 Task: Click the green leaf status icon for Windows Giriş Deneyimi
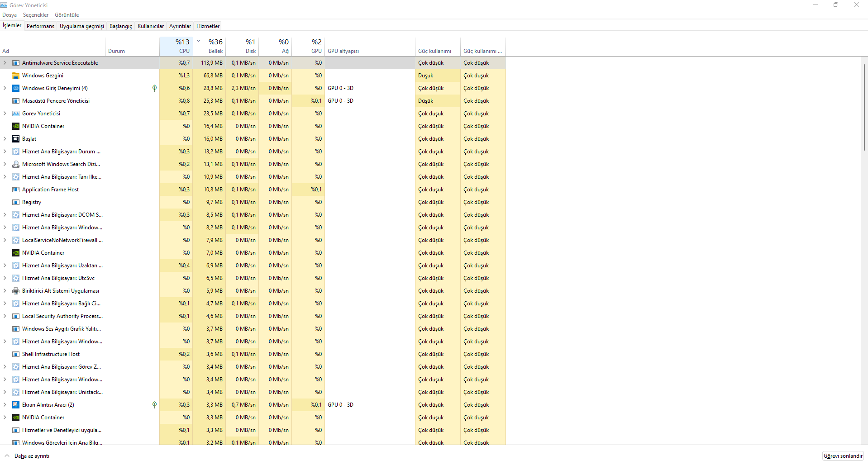coord(154,88)
